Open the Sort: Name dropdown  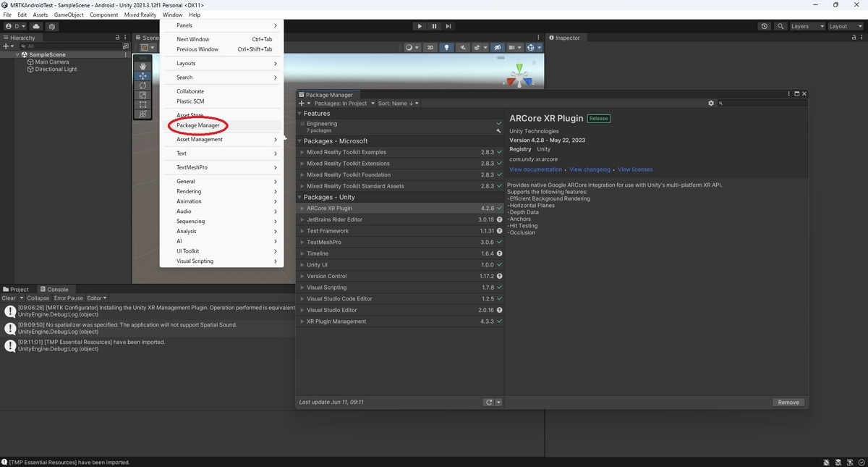(x=398, y=103)
